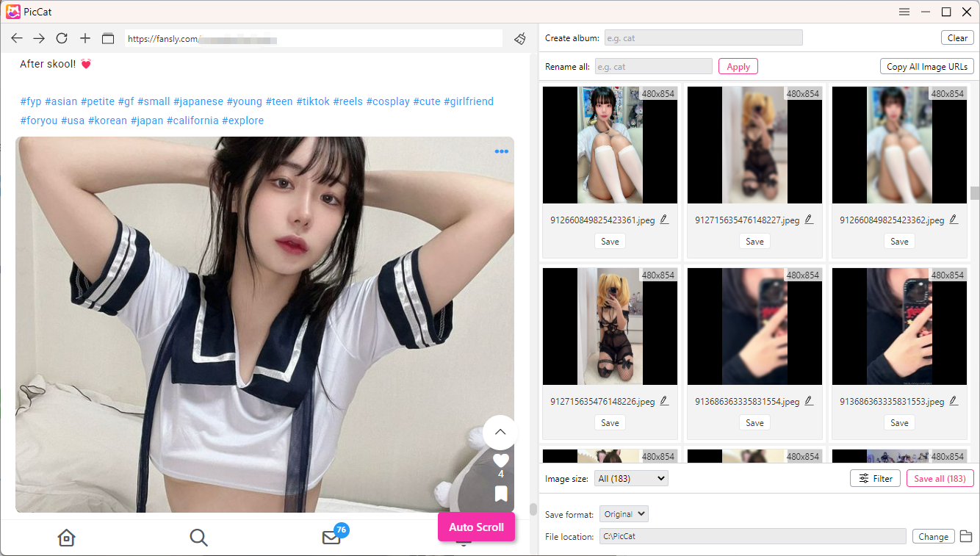Go back to the previous page
Image resolution: width=980 pixels, height=556 pixels.
click(x=17, y=38)
